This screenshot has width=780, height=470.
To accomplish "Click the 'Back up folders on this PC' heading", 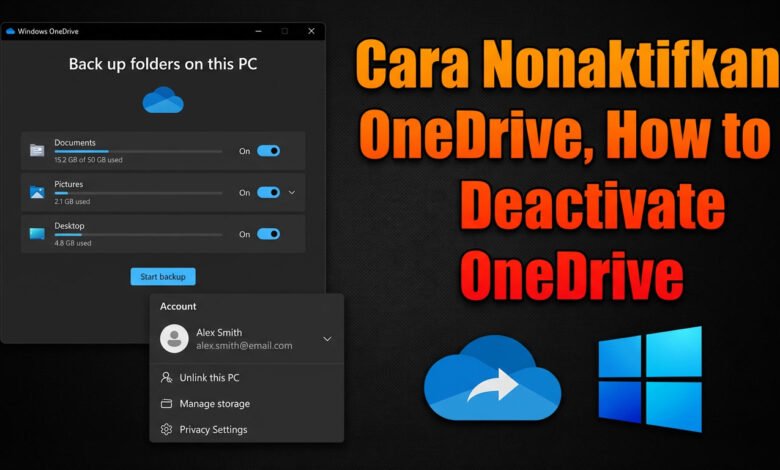I will tap(163, 64).
